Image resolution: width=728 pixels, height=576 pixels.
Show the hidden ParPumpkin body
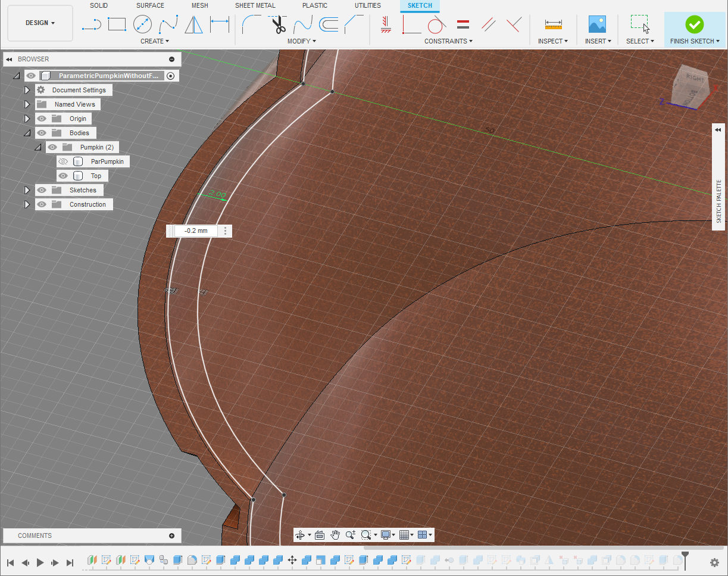[63, 161]
